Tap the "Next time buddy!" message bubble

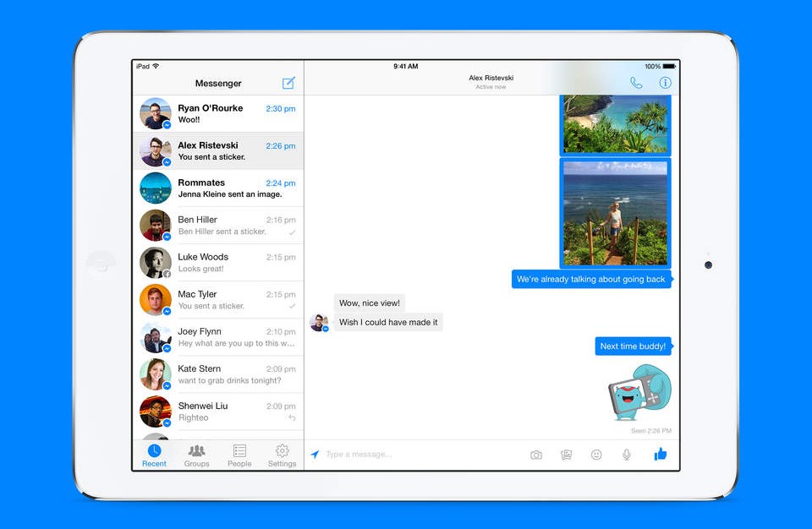pyautogui.click(x=633, y=346)
